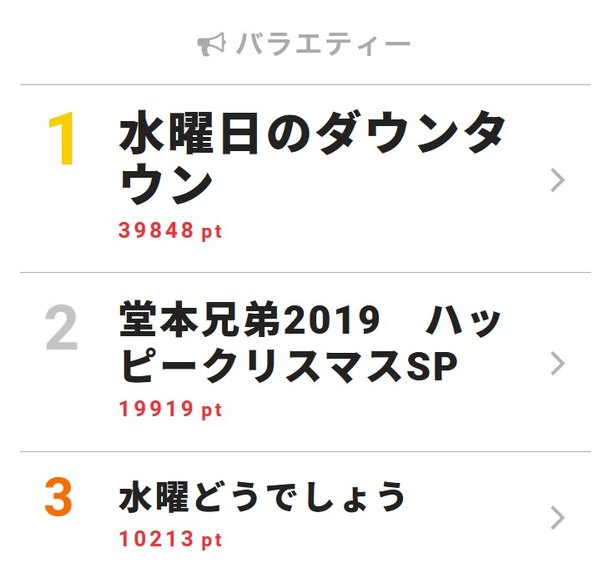Click the pt label after 19919
The width and height of the screenshot is (615, 568).
[x=211, y=411]
